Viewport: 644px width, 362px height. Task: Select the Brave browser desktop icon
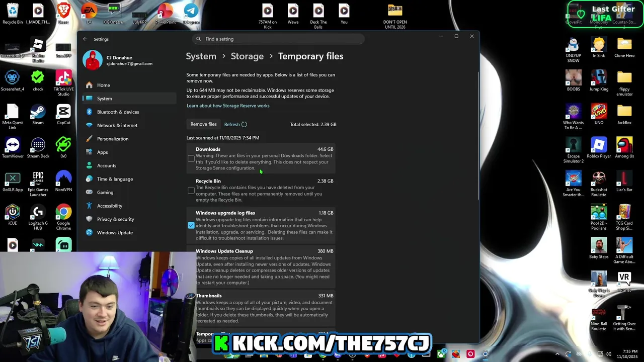pyautogui.click(x=63, y=14)
